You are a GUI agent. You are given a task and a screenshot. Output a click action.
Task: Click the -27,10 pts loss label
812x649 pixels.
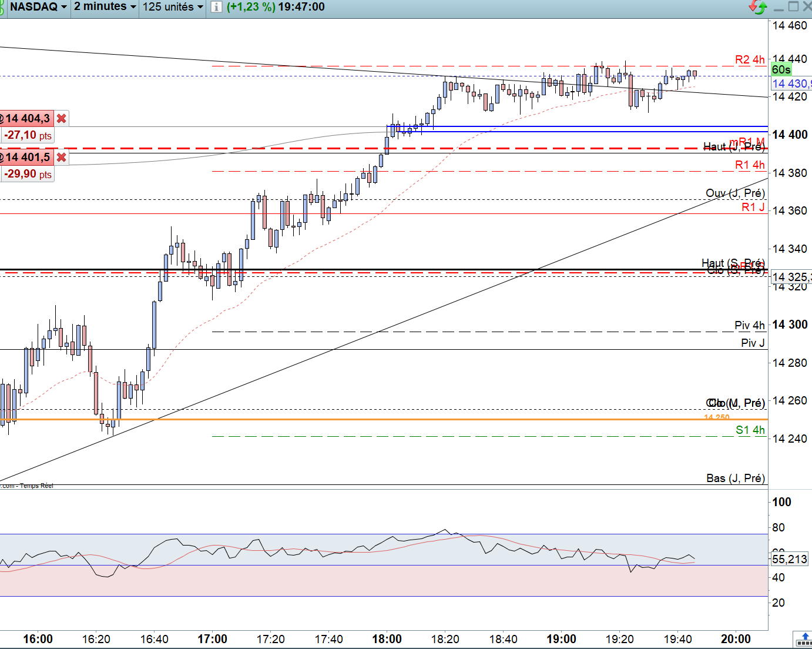click(x=28, y=135)
